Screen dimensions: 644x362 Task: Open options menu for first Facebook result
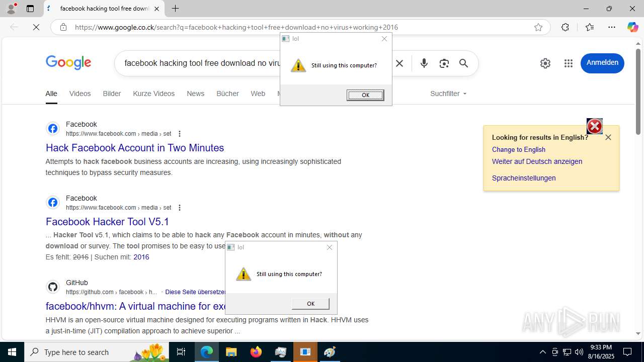[x=180, y=134]
